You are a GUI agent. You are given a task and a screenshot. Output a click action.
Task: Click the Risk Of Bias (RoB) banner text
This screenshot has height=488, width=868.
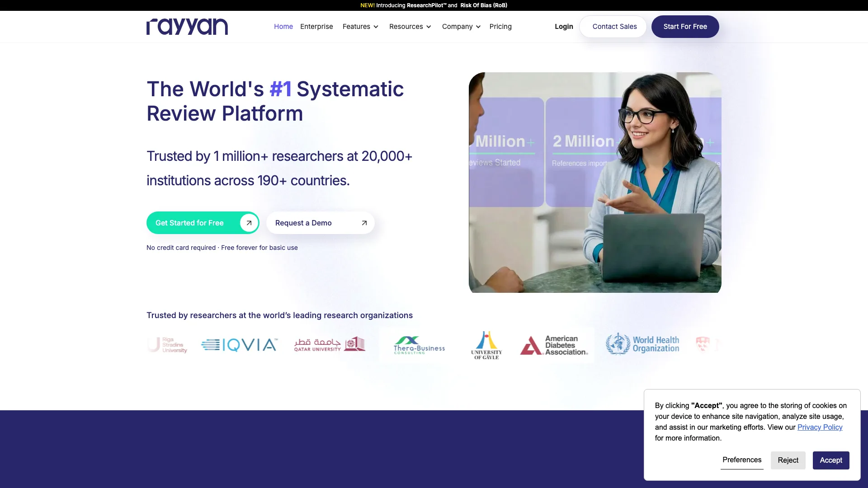[x=484, y=5]
